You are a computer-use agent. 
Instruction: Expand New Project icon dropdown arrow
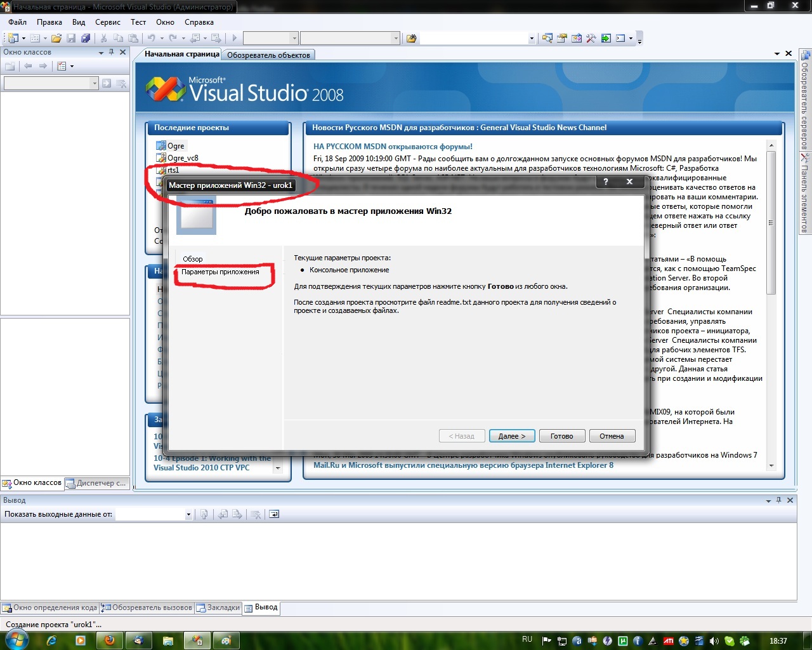pos(23,38)
